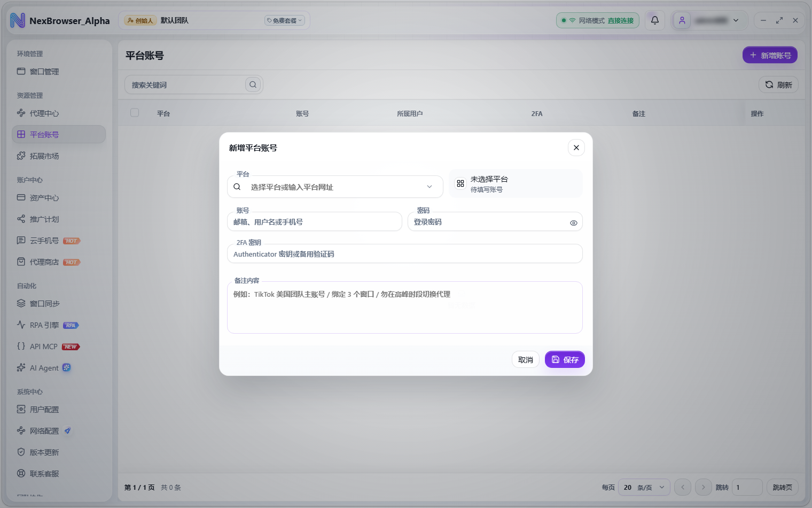Open 联系客服 sidebar entry
This screenshot has height=508, width=812.
pyautogui.click(x=59, y=473)
